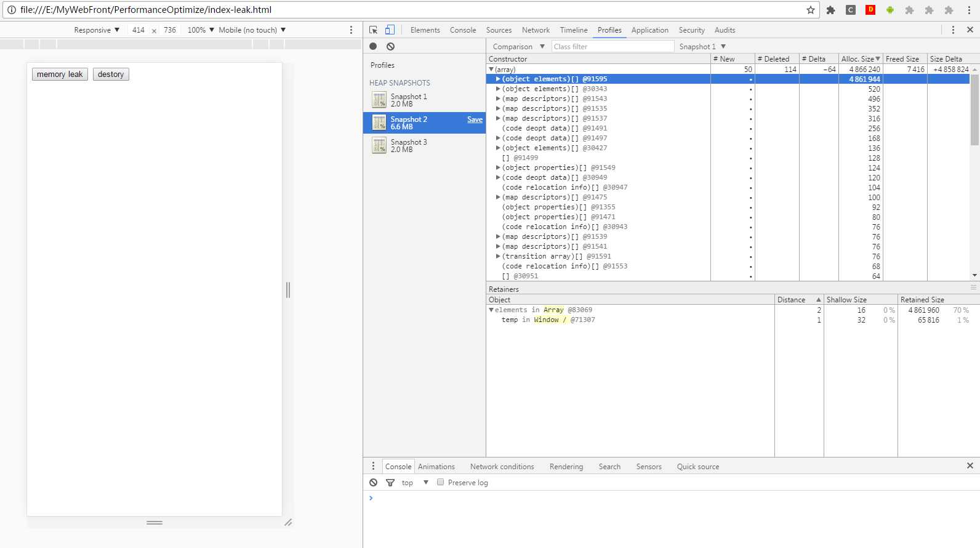This screenshot has width=980, height=548.
Task: Open the DevTools customize three-dot menu
Action: (x=953, y=30)
